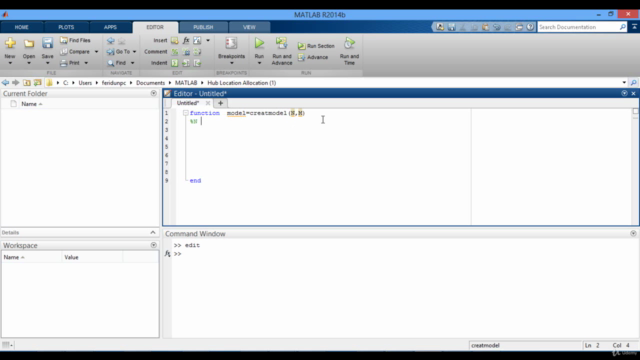Go back in folder history arrow
This screenshot has width=640, height=360.
(x=5, y=83)
